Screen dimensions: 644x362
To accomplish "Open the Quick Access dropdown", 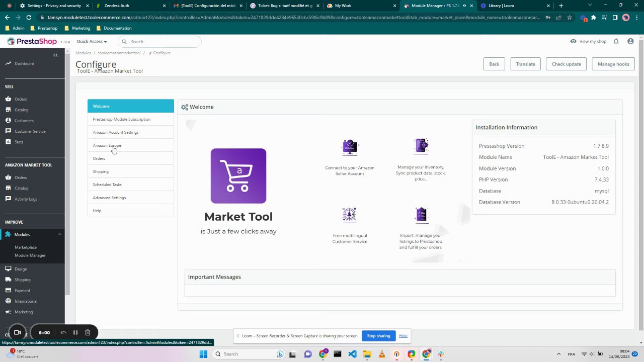I will pyautogui.click(x=92, y=41).
